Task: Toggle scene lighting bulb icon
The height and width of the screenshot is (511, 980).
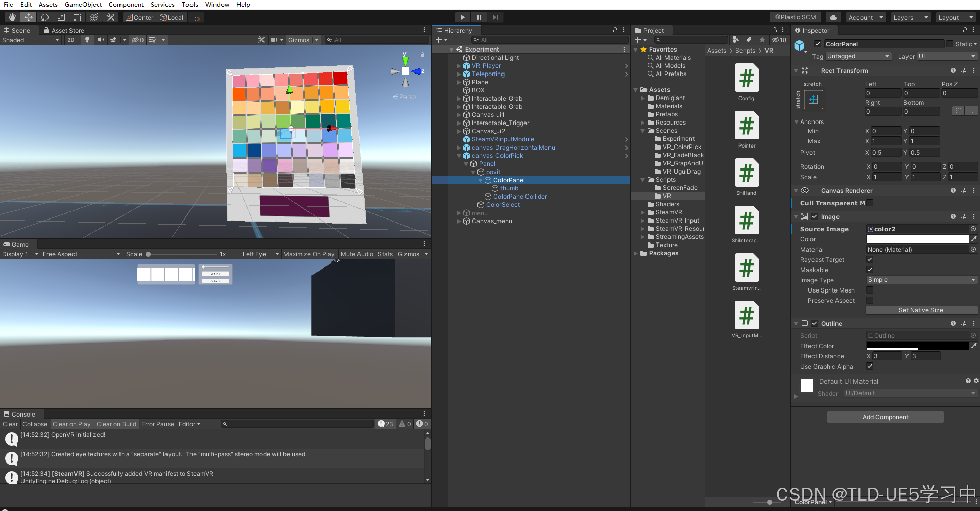Action: click(x=87, y=40)
